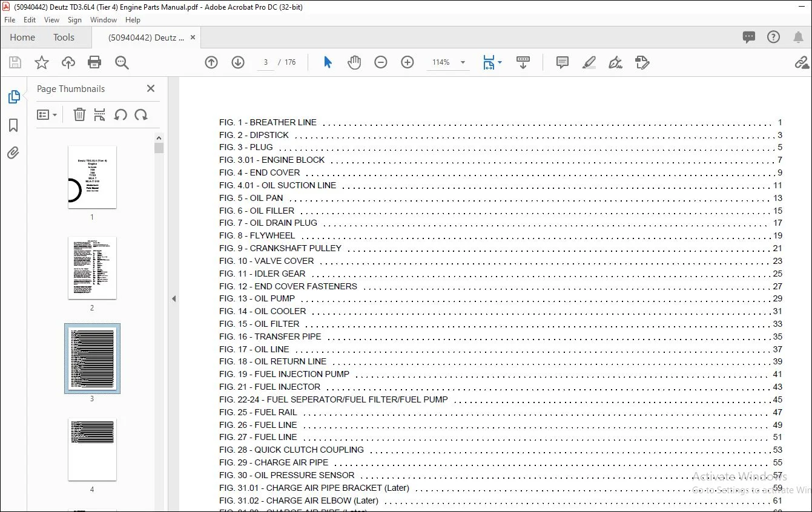Click 'FIG. 16 - TRANSFER PIPE' text
This screenshot has width=812, height=512.
point(270,336)
